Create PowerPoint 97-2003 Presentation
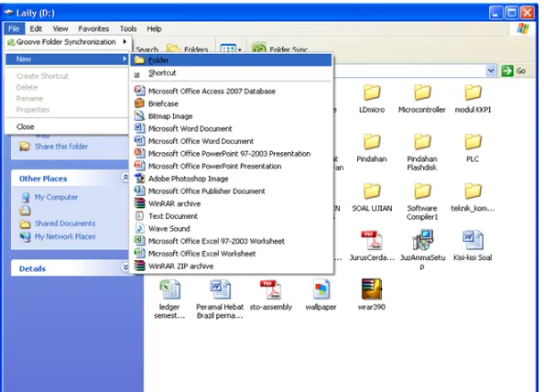 click(231, 154)
